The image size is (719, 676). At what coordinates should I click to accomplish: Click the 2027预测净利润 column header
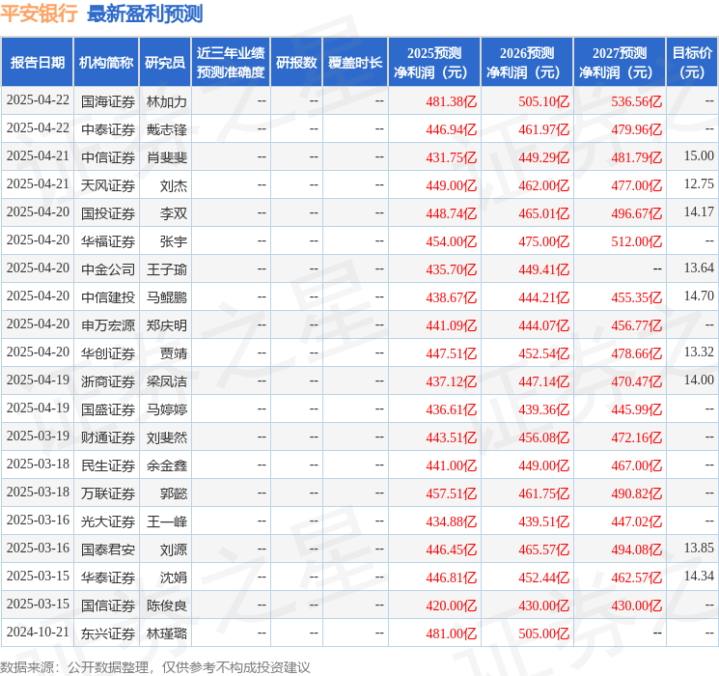619,62
